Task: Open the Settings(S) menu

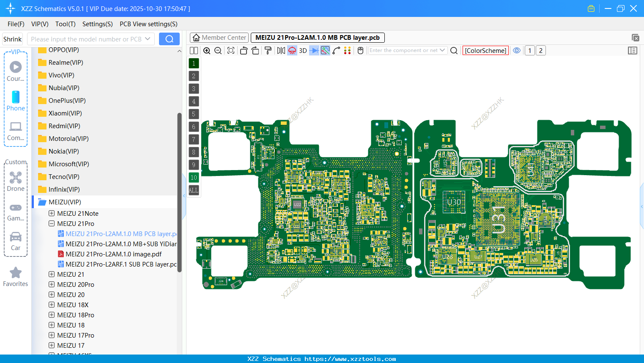Action: pos(97,24)
